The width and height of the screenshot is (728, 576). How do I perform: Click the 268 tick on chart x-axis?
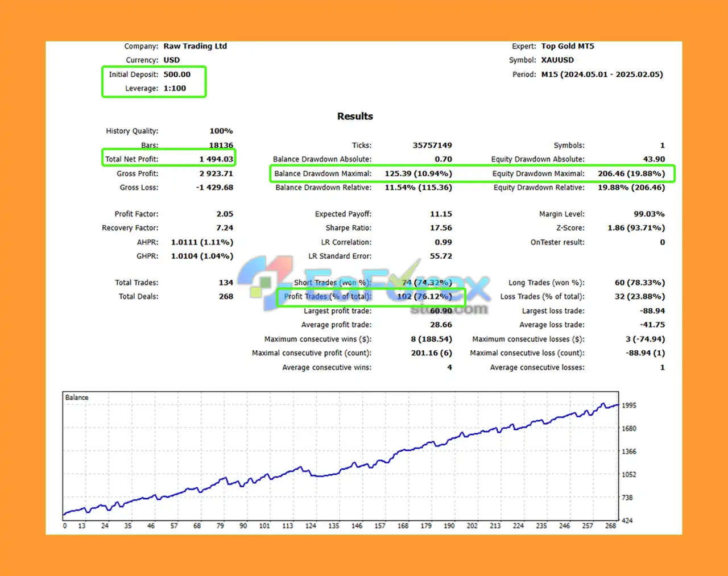(x=610, y=526)
